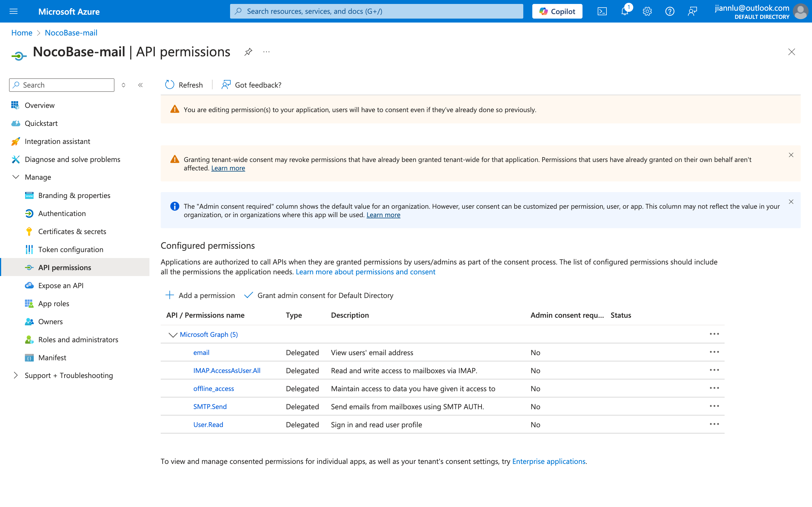The width and height of the screenshot is (812, 507).
Task: Click the help question mark icon
Action: click(x=669, y=11)
